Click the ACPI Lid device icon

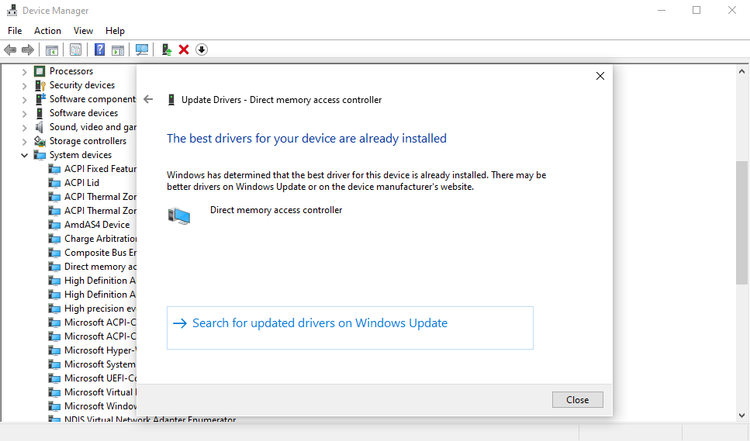tap(55, 183)
